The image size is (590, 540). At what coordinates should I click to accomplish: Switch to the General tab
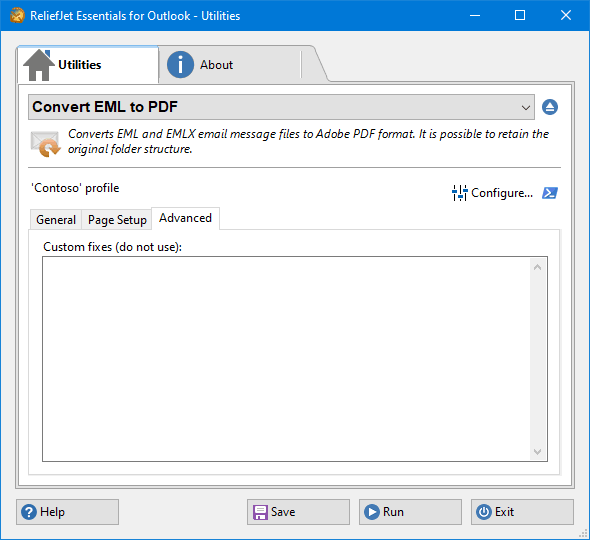click(x=56, y=219)
